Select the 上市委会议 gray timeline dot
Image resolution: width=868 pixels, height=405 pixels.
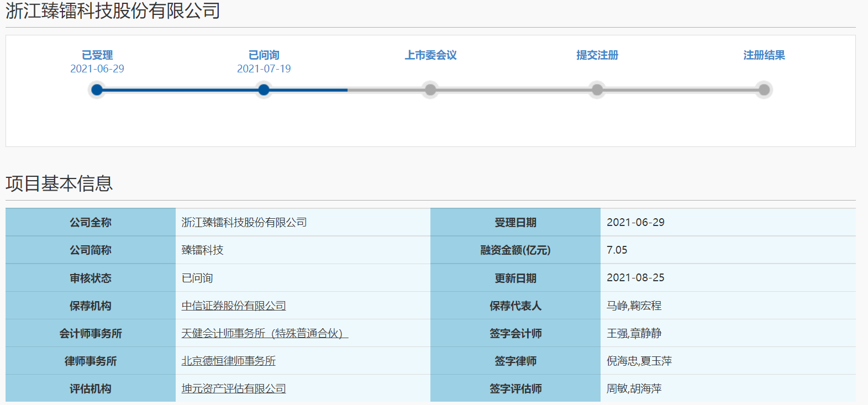(430, 90)
